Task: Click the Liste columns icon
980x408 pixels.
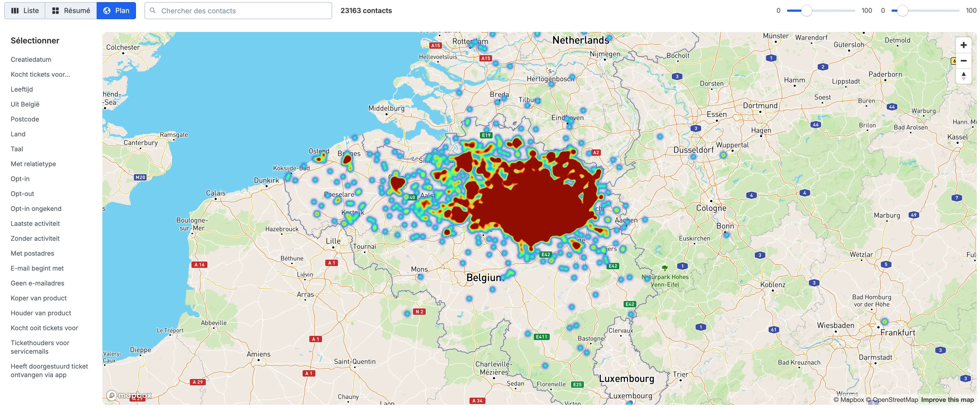Action: [x=15, y=11]
